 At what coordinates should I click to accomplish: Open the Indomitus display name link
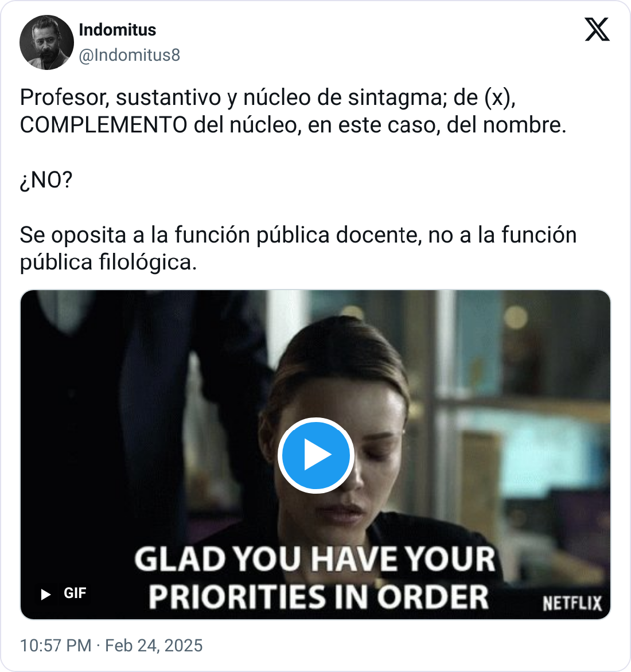[x=118, y=30]
